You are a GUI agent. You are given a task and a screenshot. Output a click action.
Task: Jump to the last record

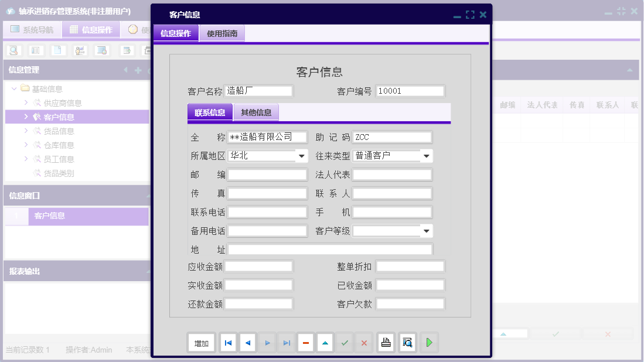(x=286, y=343)
